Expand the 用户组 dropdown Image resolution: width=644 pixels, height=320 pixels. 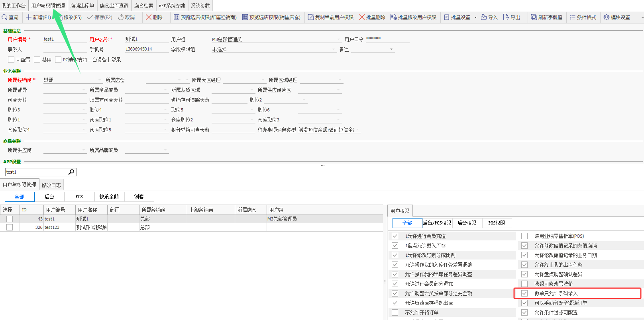tap(339, 39)
